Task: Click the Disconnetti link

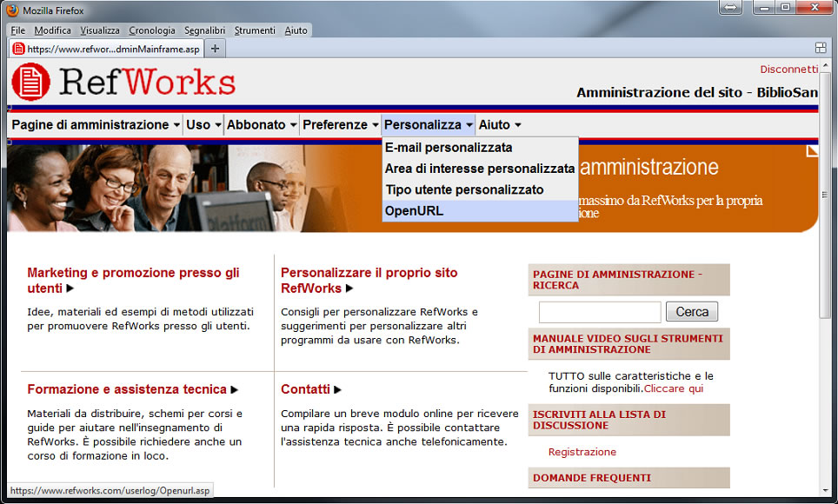Action: coord(788,70)
